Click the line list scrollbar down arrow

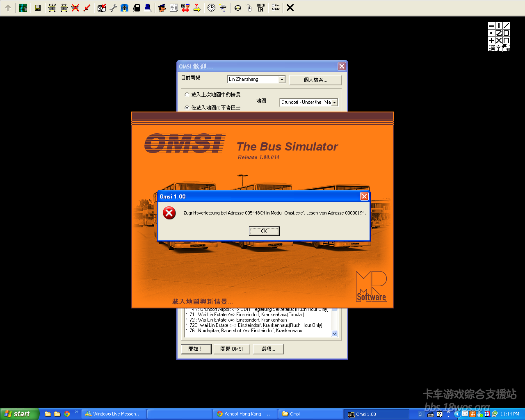pos(334,334)
